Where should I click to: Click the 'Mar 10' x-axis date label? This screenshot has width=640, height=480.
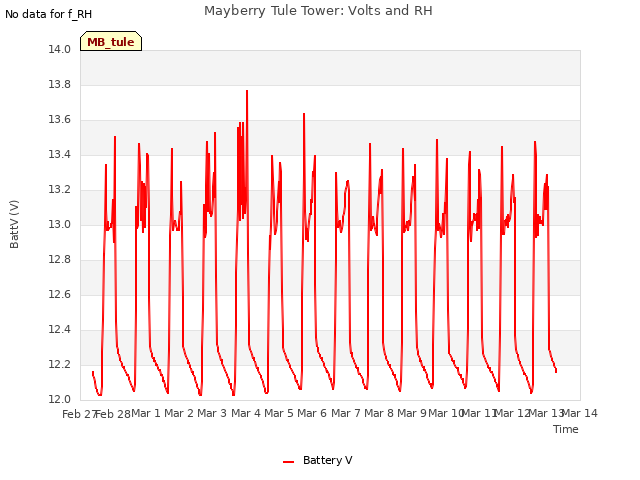446,413
